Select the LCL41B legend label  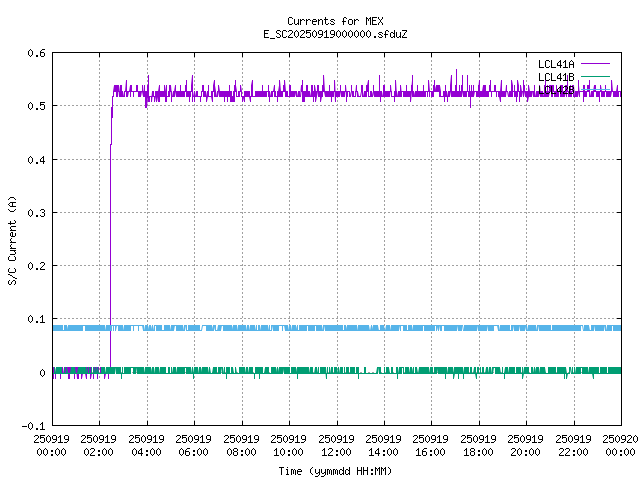click(x=557, y=76)
